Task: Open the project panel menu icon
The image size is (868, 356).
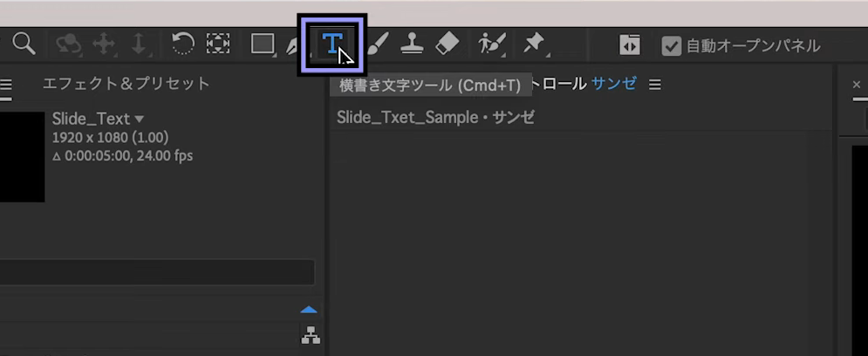Action: [x=5, y=85]
